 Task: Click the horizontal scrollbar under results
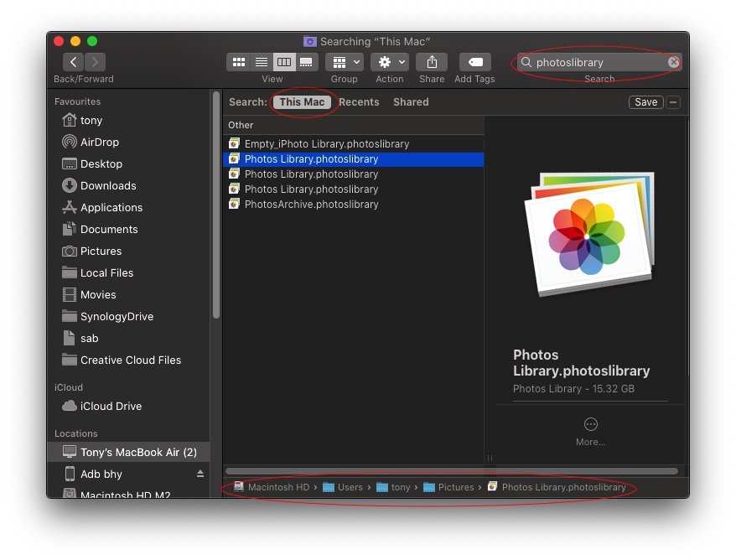tap(452, 471)
